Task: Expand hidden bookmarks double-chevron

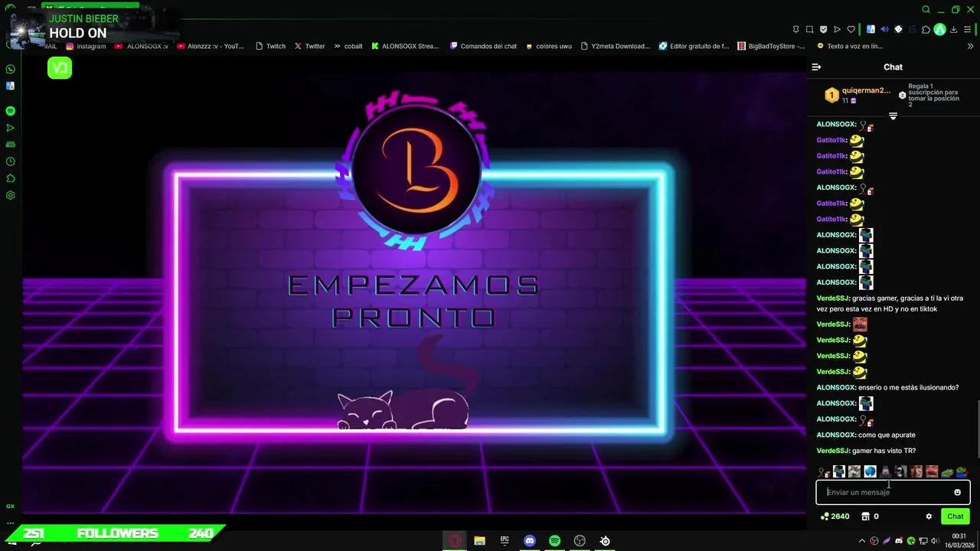Action: (972, 46)
